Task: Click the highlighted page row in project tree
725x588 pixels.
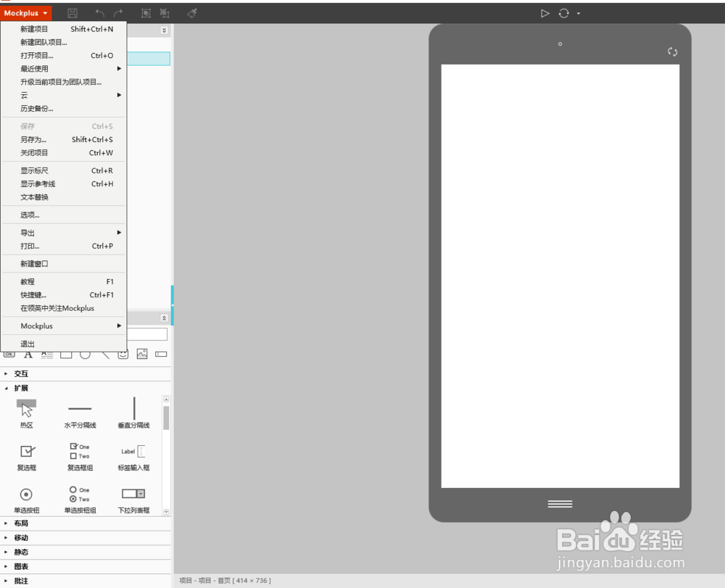Action: point(149,58)
